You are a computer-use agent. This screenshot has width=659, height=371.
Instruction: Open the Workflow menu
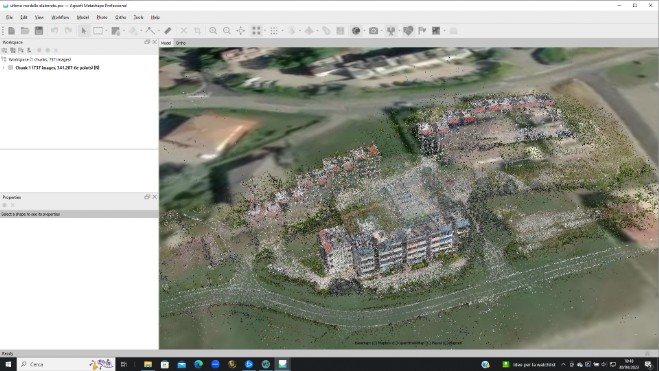pyautogui.click(x=60, y=17)
